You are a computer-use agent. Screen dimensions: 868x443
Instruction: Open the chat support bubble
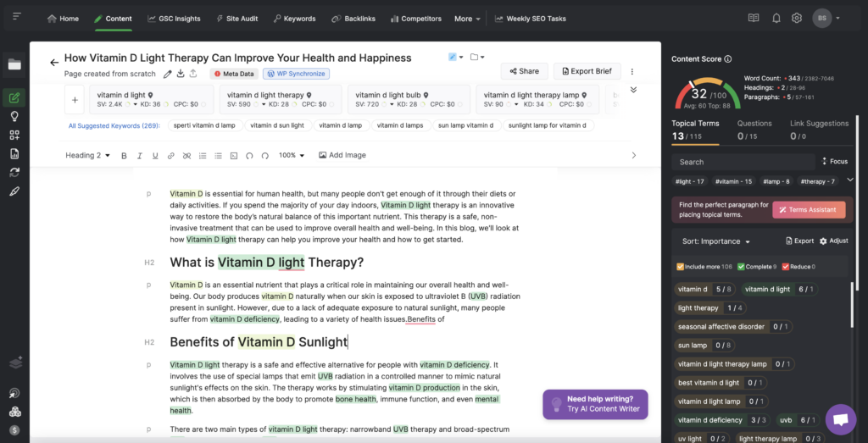click(x=840, y=418)
